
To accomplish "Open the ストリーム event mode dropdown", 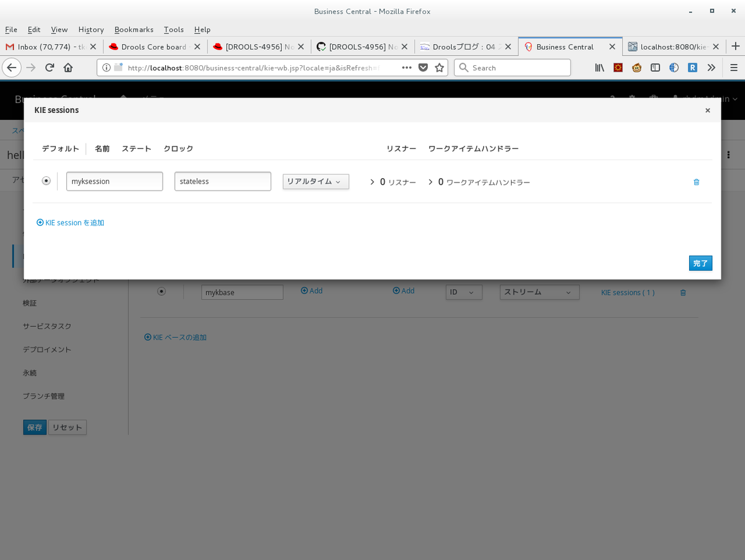I will pyautogui.click(x=540, y=292).
